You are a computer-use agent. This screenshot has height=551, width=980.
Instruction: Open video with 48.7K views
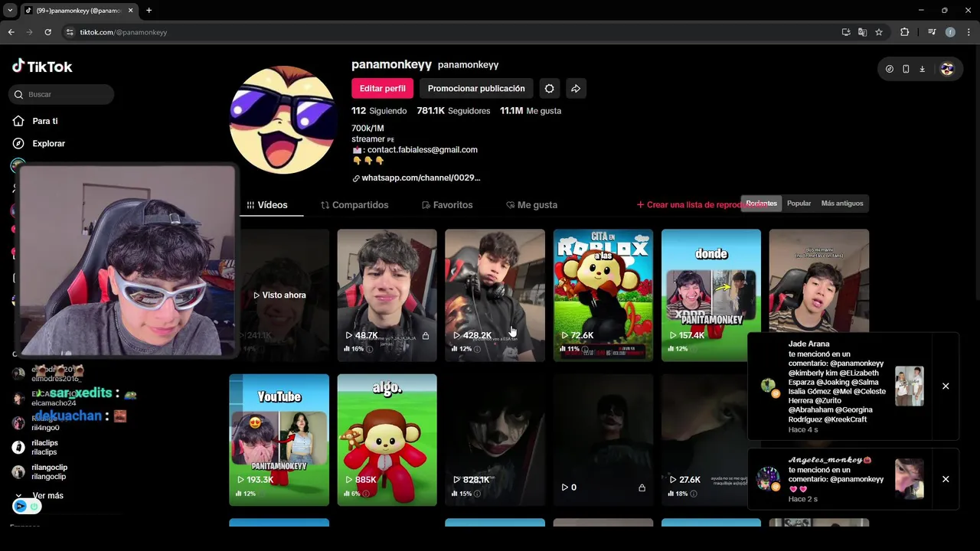pos(387,295)
